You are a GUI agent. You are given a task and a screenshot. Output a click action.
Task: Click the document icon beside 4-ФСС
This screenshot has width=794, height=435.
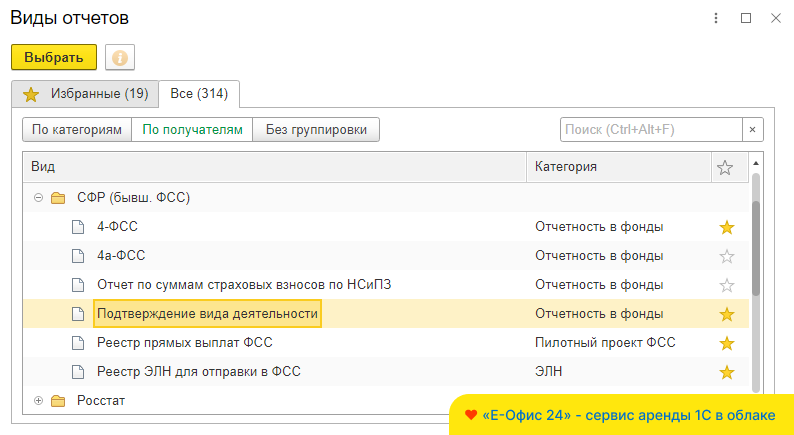point(77,227)
